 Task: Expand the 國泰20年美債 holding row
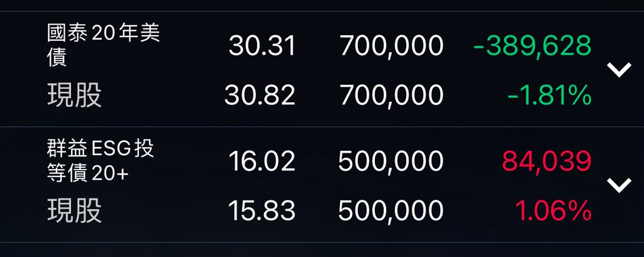pos(619,70)
